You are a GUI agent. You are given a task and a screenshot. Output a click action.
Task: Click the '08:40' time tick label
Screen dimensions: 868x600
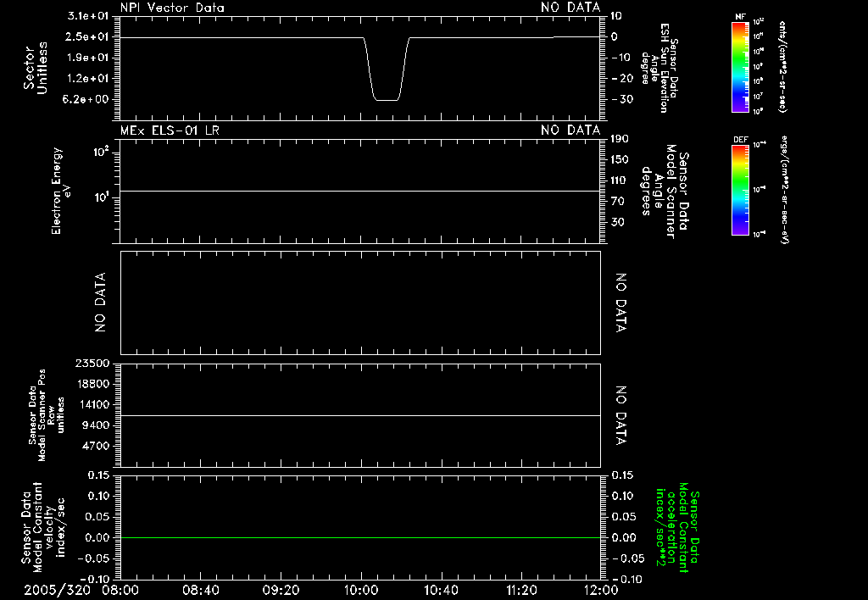(200, 590)
